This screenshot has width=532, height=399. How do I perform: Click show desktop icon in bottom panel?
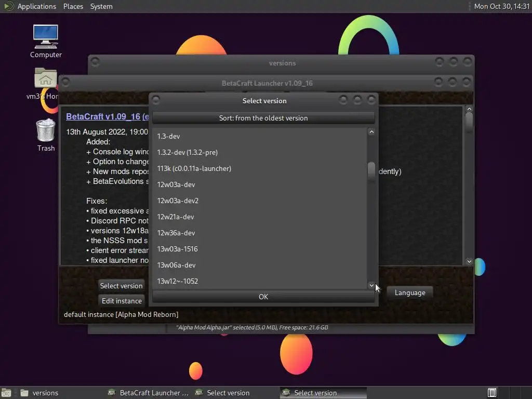coord(6,393)
